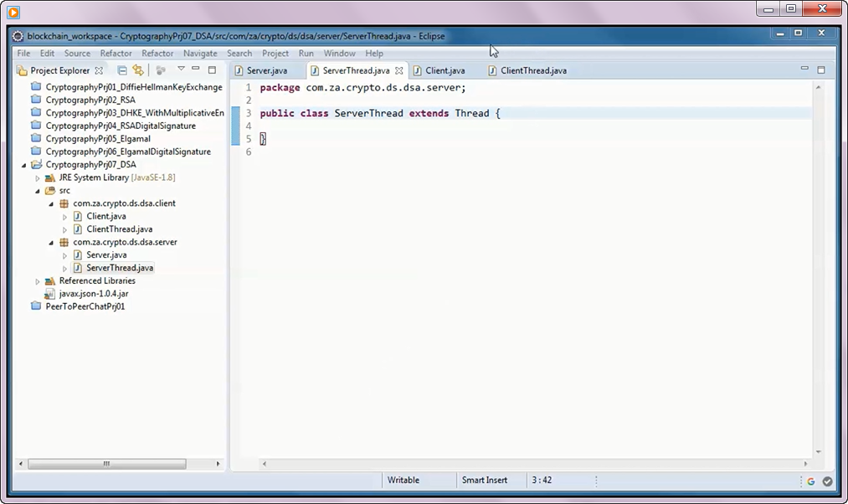The image size is (848, 504).
Task: Click the Project Explorer horizontal scrollbar thumb
Action: (x=106, y=464)
